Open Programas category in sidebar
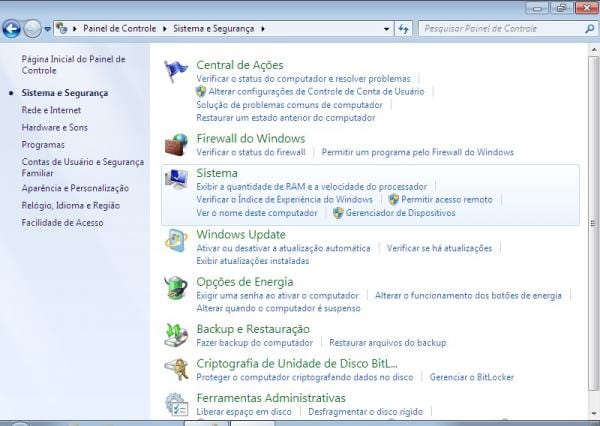Image resolution: width=600 pixels, height=426 pixels. click(43, 145)
